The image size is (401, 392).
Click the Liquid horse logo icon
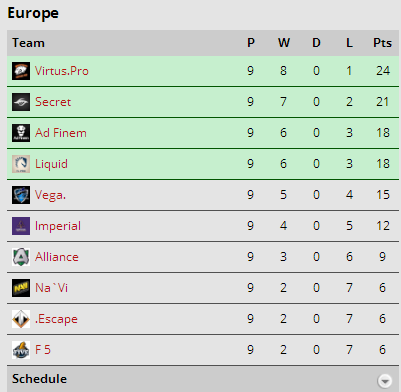point(21,164)
